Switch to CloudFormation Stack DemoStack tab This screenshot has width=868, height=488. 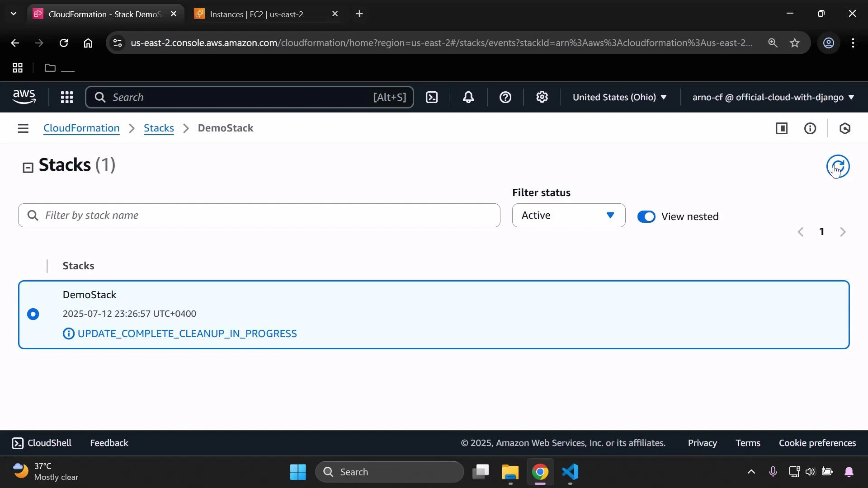coord(105,14)
